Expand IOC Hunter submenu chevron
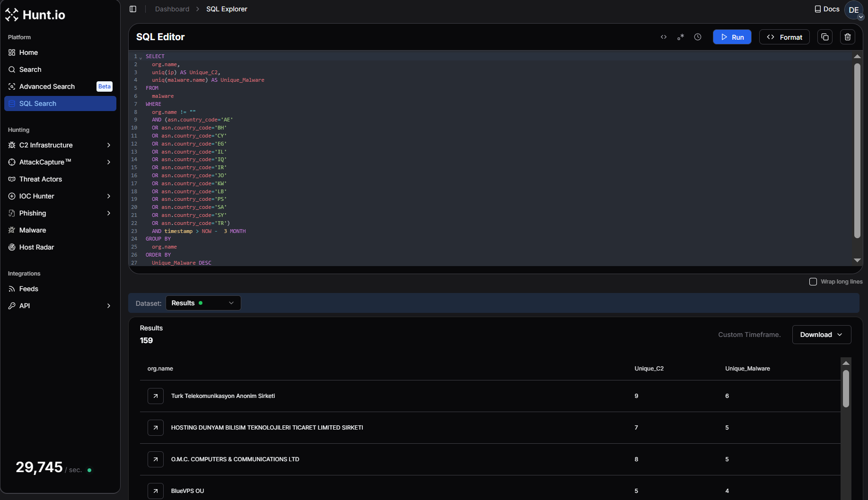 tap(109, 196)
